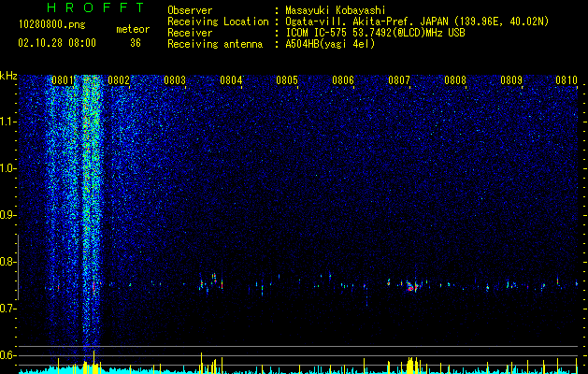
Task: Click the 0808 time marker
Action: pos(455,80)
